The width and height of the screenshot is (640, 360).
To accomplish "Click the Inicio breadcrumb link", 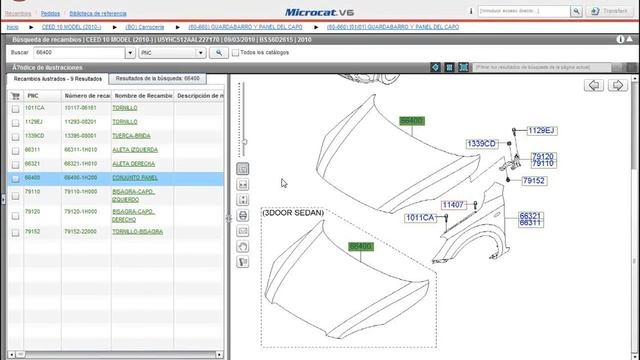I will pyautogui.click(x=13, y=27).
